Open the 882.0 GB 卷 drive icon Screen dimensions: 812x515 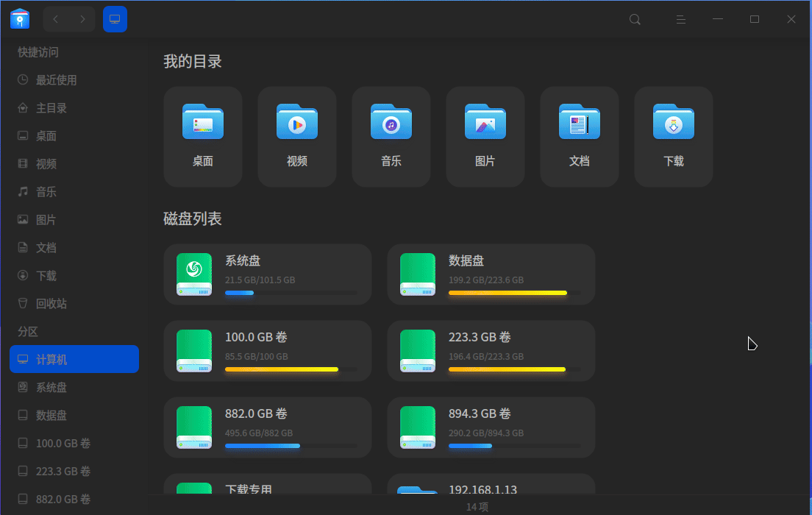pyautogui.click(x=194, y=428)
